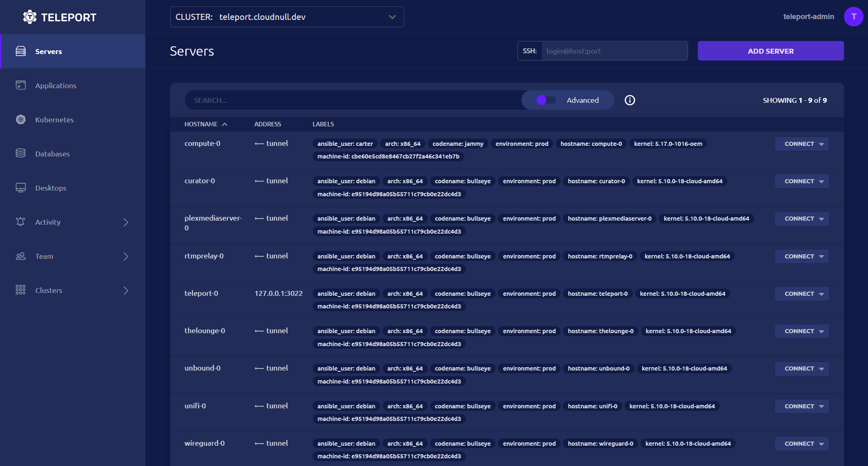Toggle the Advanced search switch
Viewport: 868px width, 466px height.
545,100
